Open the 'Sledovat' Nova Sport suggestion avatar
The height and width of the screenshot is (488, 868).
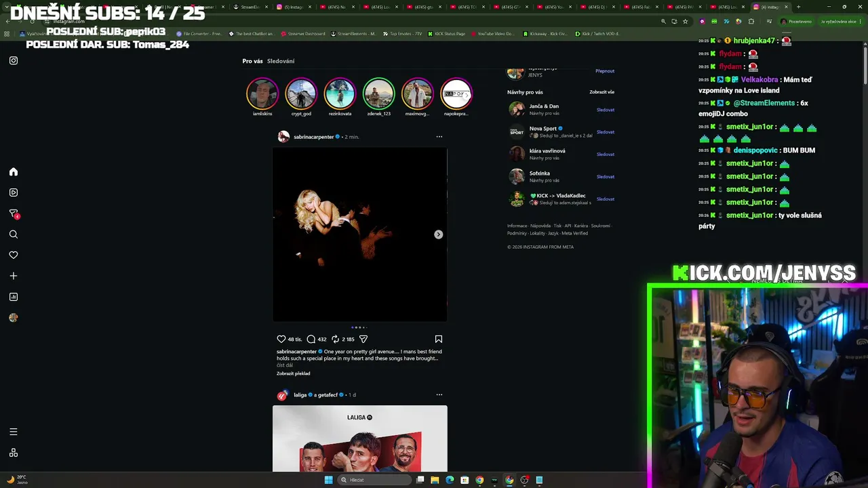[517, 131]
